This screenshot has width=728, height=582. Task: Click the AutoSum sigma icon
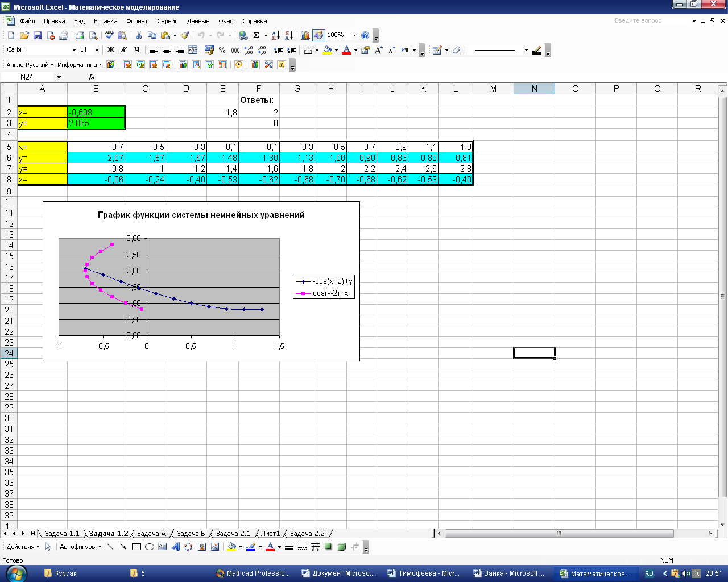pyautogui.click(x=257, y=35)
